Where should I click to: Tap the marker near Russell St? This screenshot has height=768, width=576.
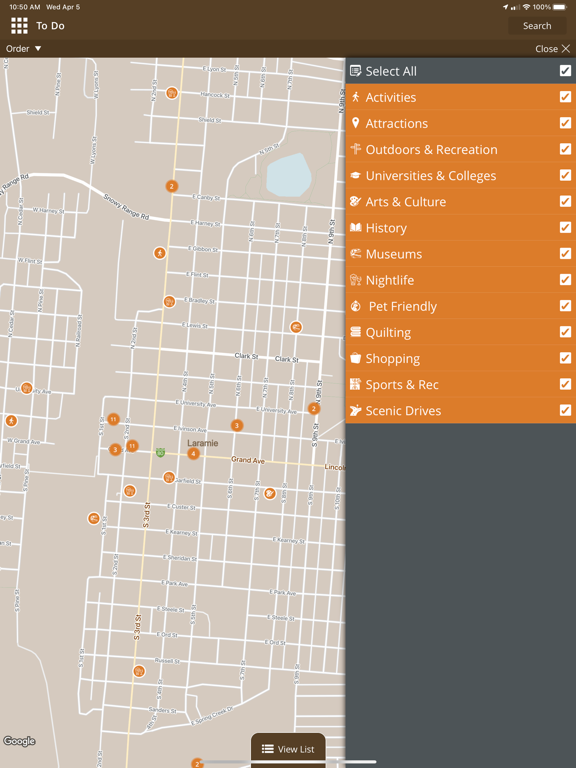click(x=139, y=671)
